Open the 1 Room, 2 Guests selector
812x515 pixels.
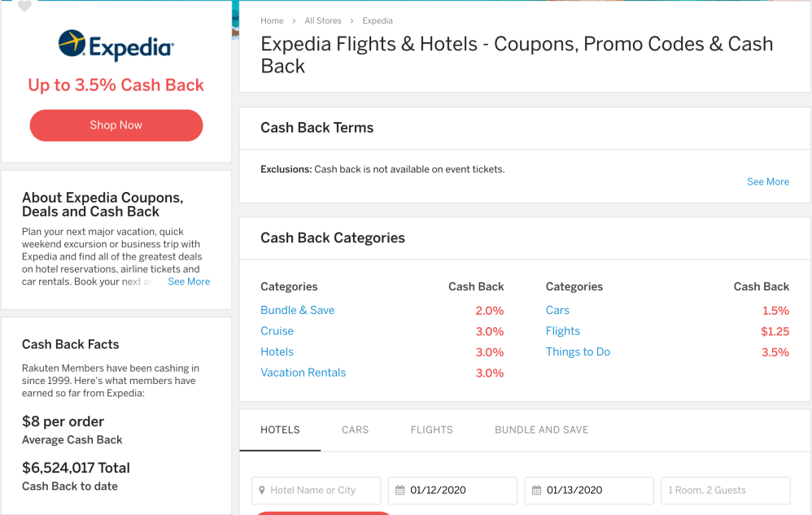coord(725,491)
